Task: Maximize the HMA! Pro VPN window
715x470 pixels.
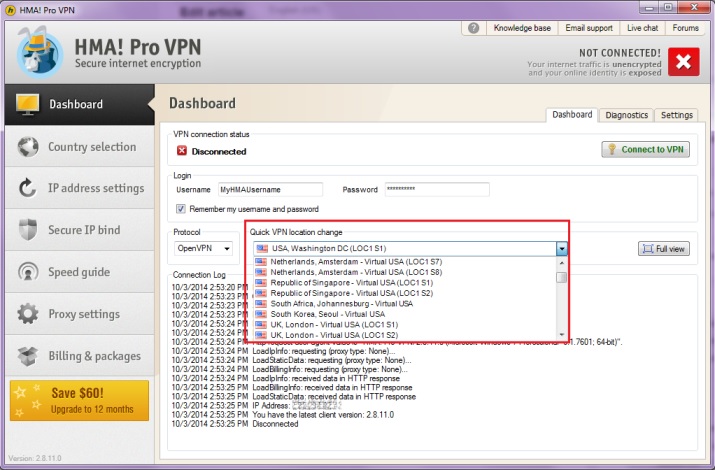Action: pos(668,8)
